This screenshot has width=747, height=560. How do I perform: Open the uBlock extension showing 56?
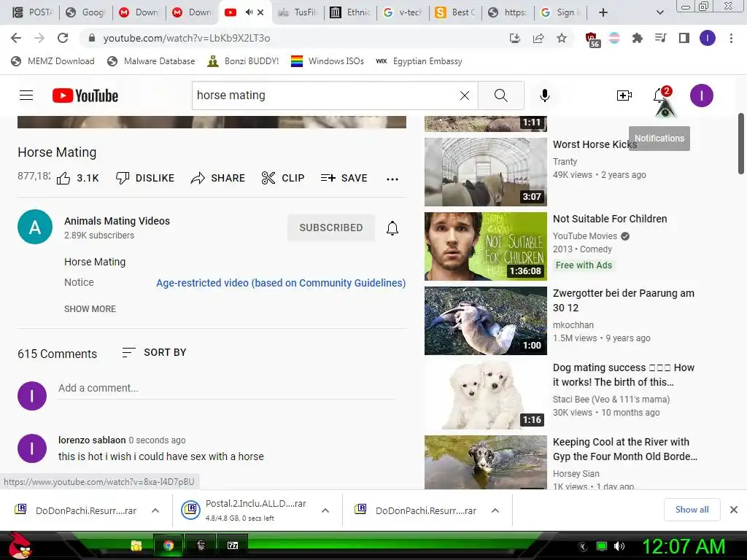592,39
